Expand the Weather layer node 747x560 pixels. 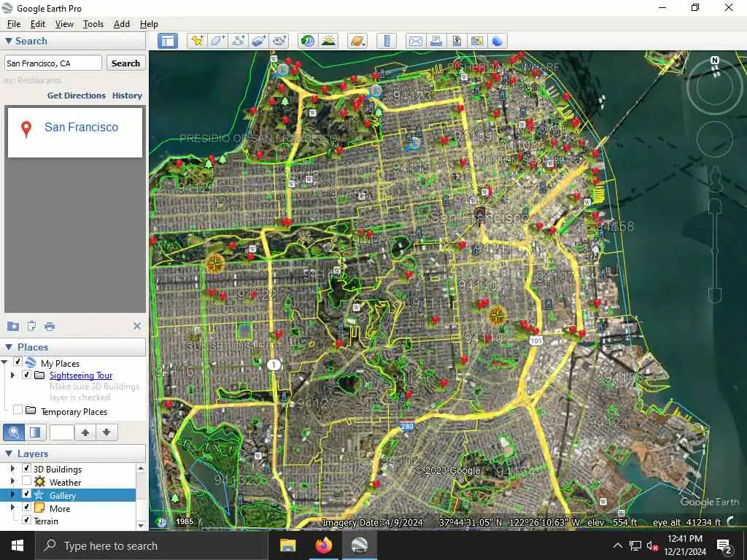click(13, 481)
